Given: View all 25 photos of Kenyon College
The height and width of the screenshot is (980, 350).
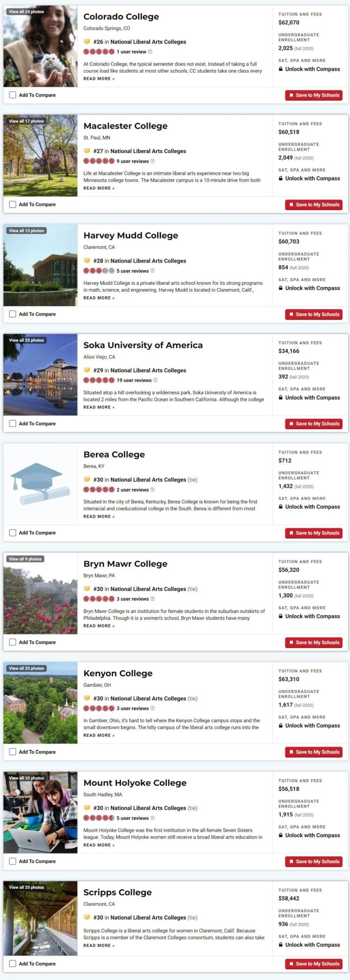Looking at the screenshot, I should (x=26, y=668).
